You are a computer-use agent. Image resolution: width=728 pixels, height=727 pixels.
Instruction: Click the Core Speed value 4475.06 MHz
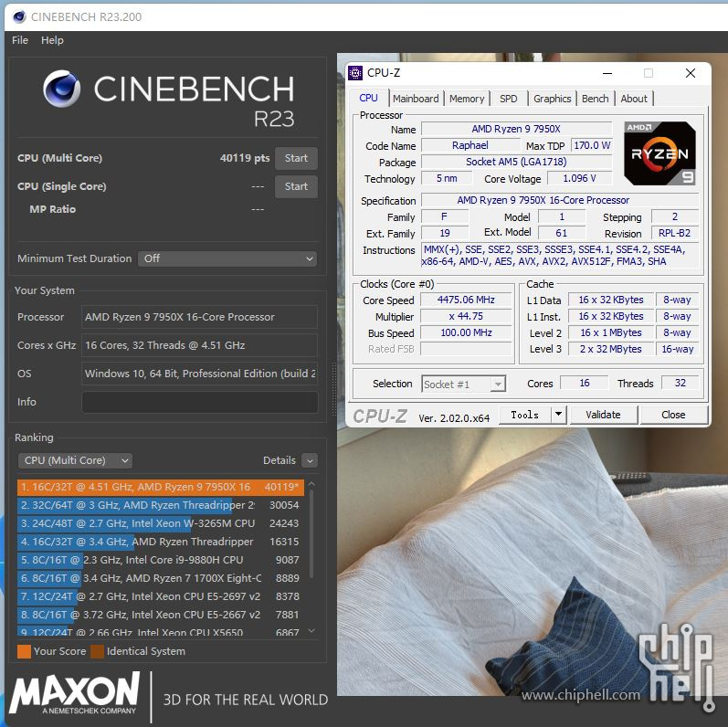(466, 300)
